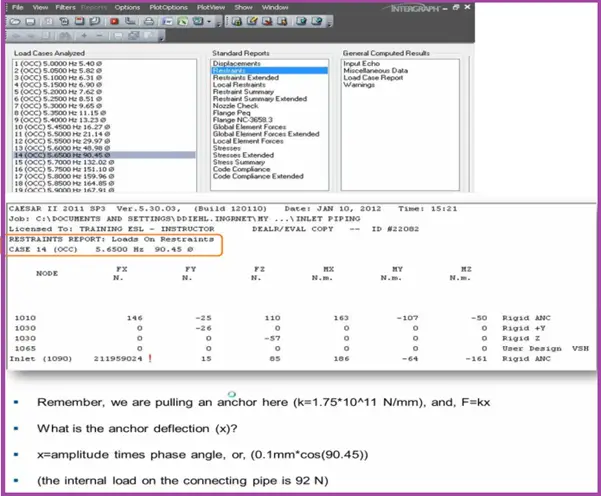Click the printer toolbar icon

(149, 21)
